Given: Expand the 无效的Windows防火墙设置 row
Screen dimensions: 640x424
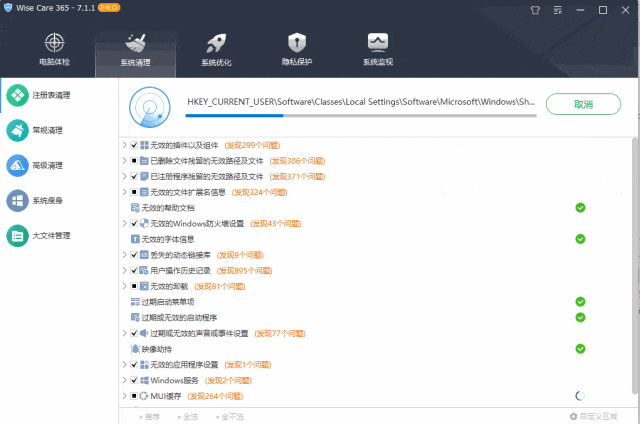Looking at the screenshot, I should pos(124,223).
